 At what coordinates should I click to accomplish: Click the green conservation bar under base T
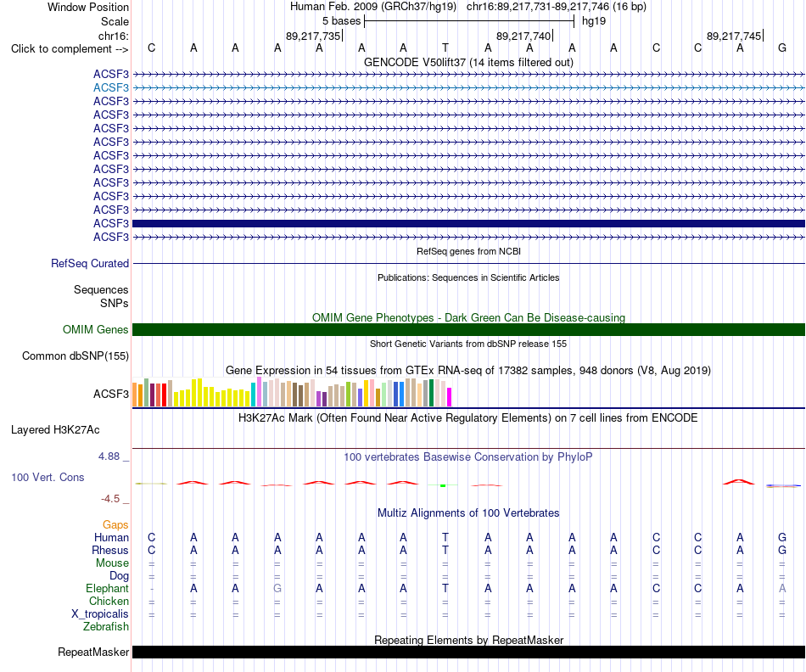click(x=443, y=485)
